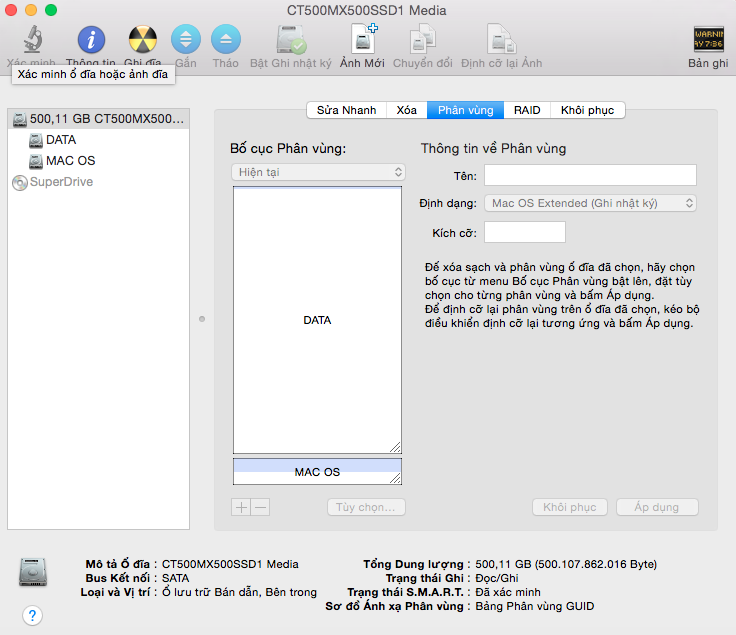Click the Áp dụng button
736x635 pixels.
pyautogui.click(x=657, y=507)
